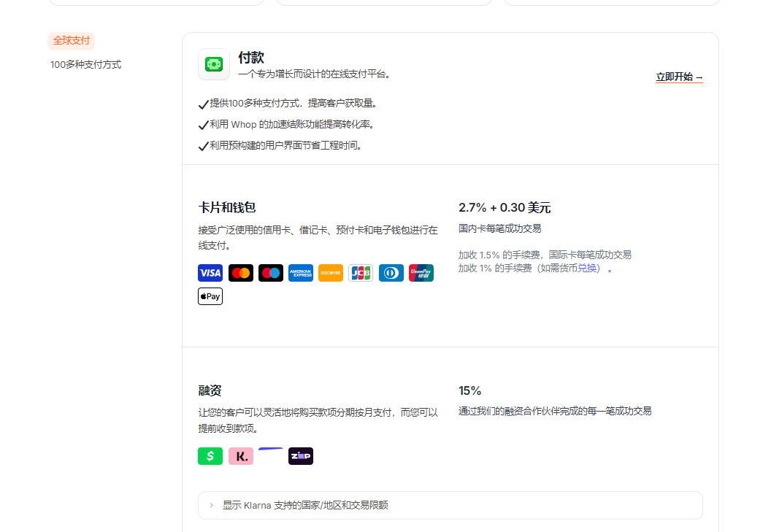
Task: Open the 兑换 currency conversion link
Action: coord(586,268)
